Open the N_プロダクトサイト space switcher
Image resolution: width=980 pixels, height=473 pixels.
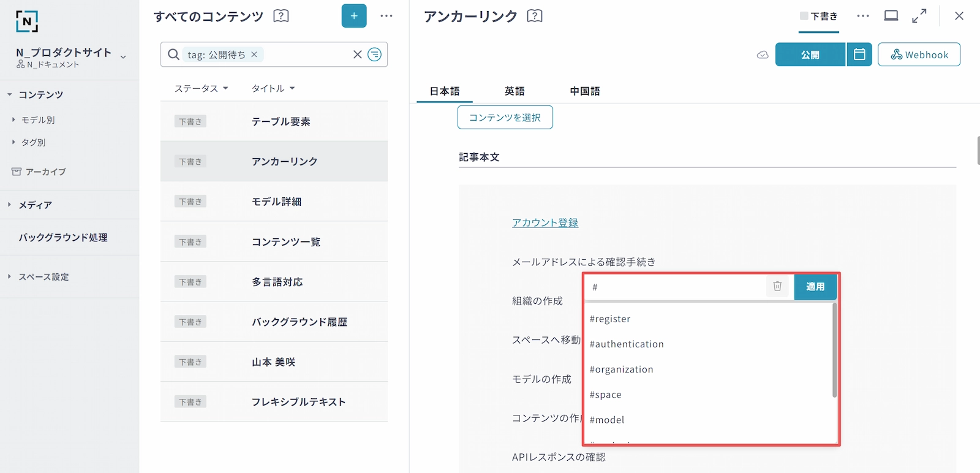click(123, 57)
